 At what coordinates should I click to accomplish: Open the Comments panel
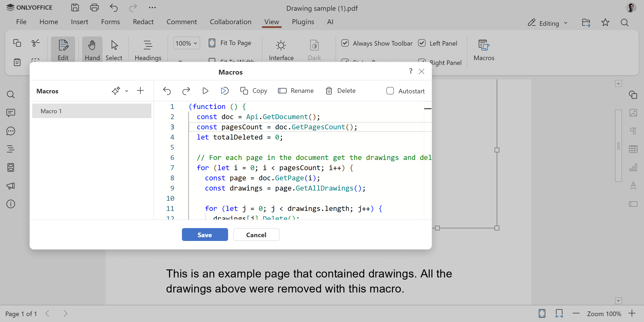point(11,113)
